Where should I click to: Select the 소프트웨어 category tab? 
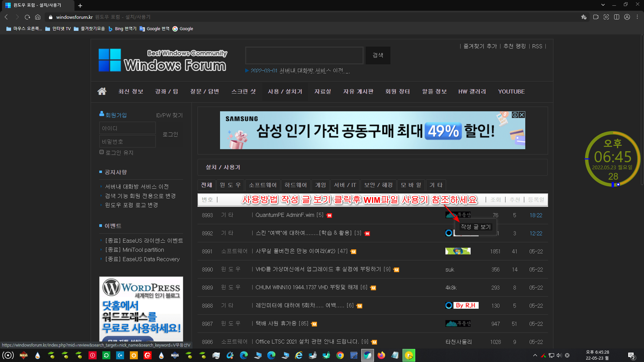point(263,185)
